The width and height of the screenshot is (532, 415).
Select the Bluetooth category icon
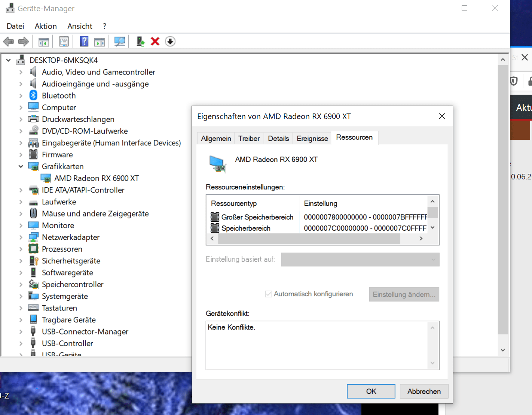(33, 96)
